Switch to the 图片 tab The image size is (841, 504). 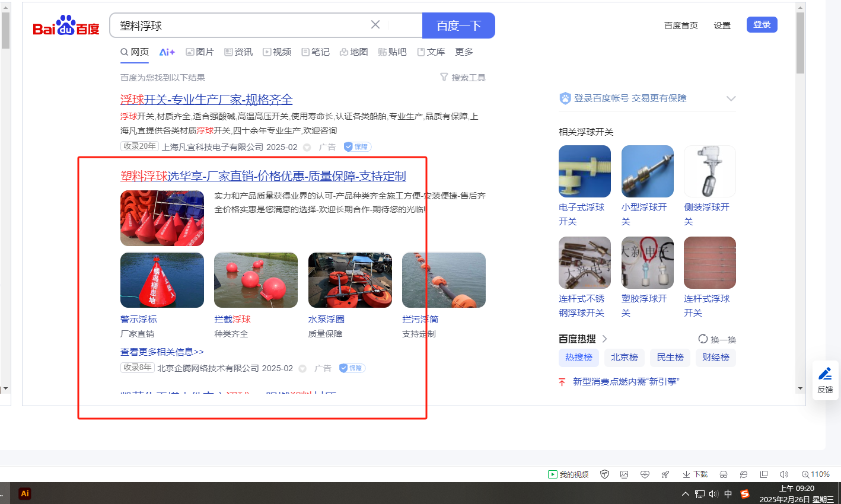(200, 52)
